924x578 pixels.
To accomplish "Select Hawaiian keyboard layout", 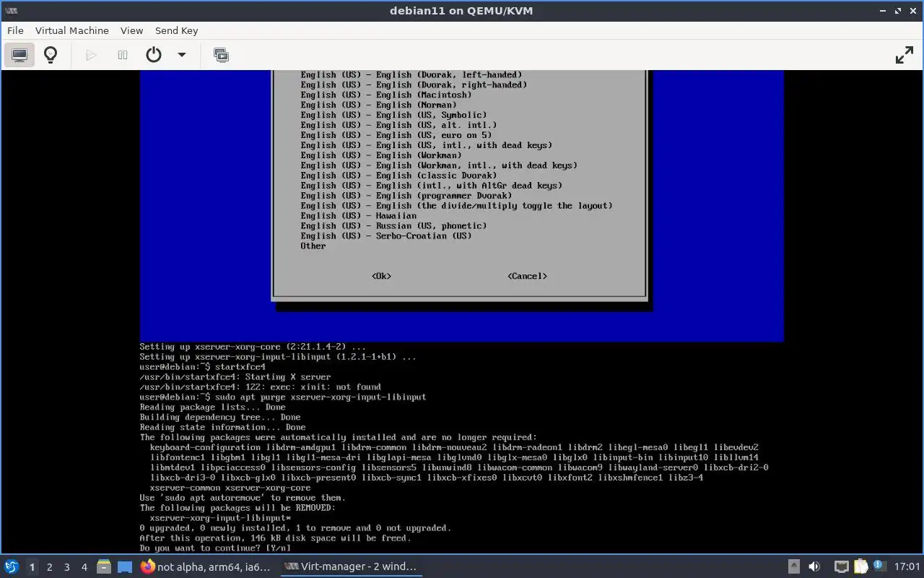I will click(359, 216).
